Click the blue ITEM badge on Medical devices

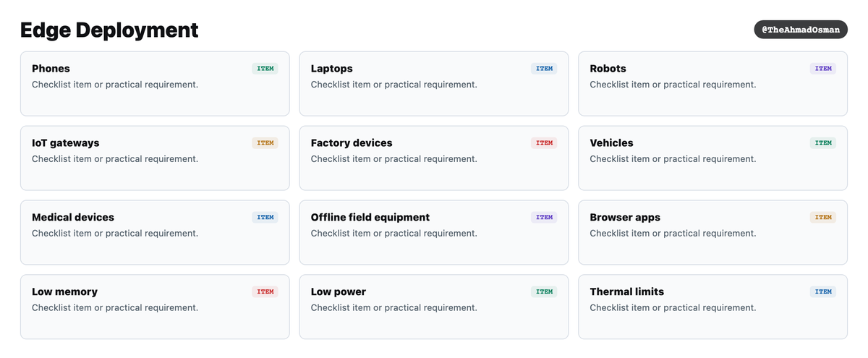[x=265, y=218]
